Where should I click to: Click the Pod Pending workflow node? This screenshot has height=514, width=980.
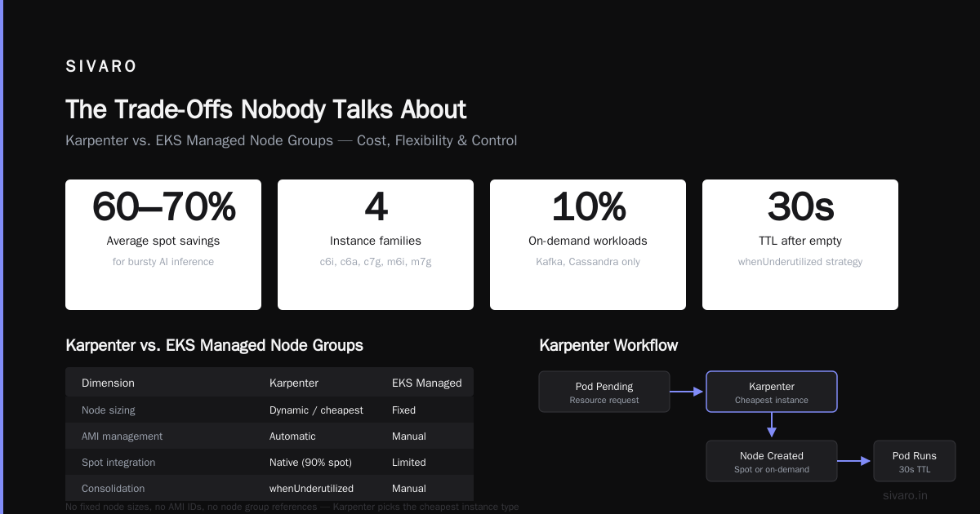[x=604, y=392]
